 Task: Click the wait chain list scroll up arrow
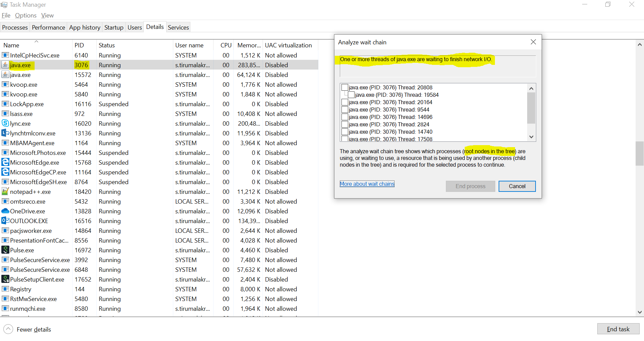coord(531,88)
